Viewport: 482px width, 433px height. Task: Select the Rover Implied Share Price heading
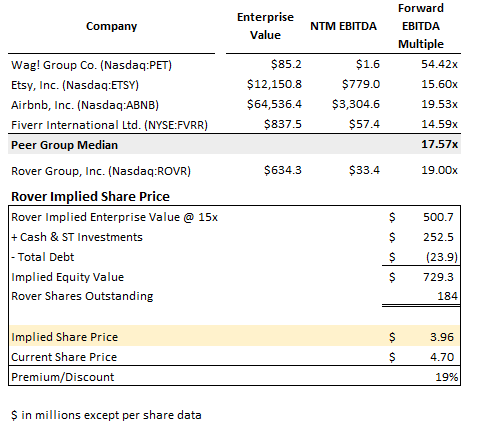[90, 196]
